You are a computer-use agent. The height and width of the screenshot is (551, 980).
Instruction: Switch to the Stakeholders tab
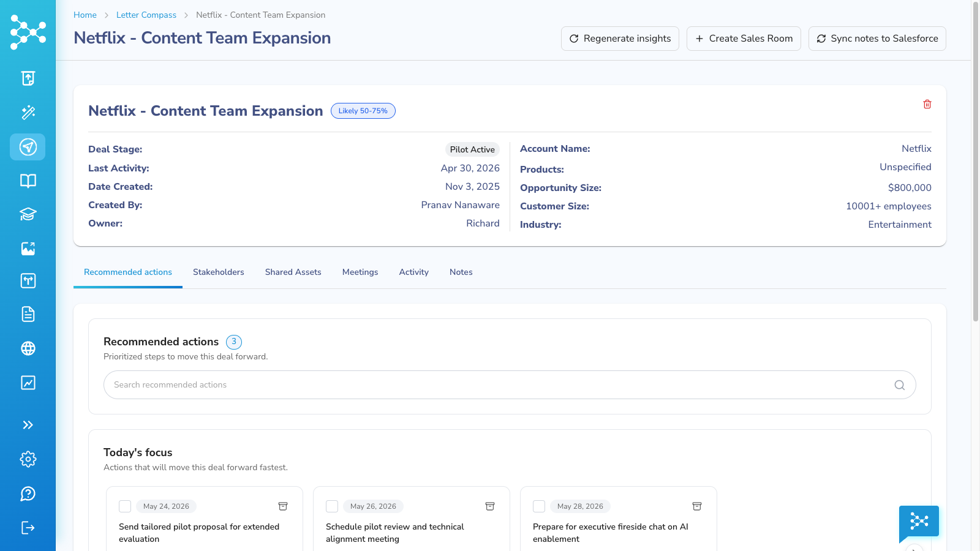219,272
